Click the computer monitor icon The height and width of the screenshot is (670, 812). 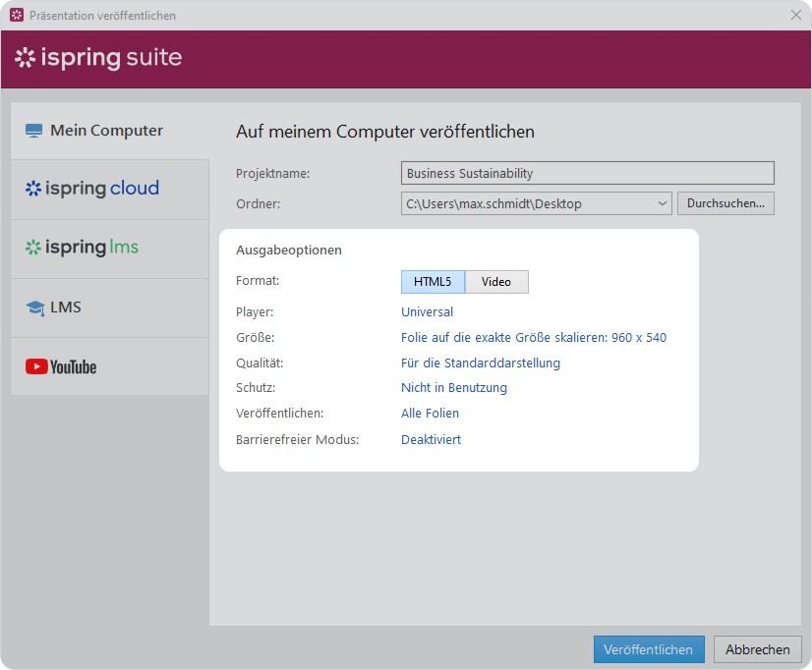pyautogui.click(x=33, y=131)
